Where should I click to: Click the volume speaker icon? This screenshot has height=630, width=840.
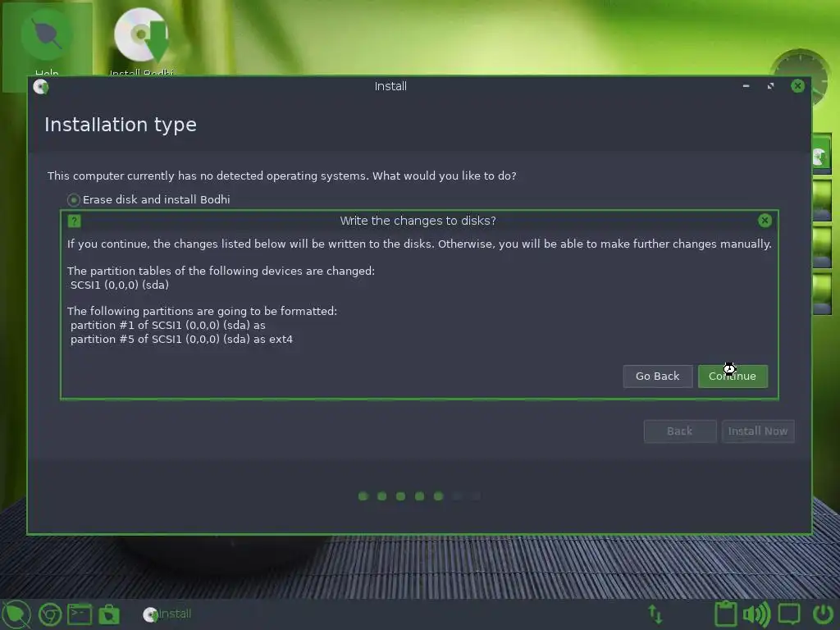tap(756, 614)
